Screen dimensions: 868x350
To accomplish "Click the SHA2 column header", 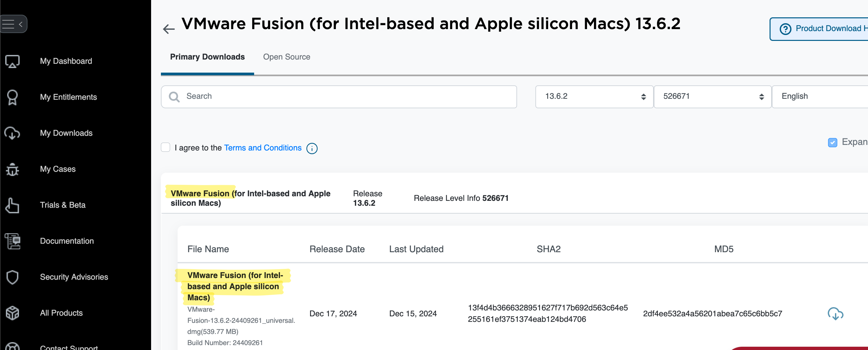I will click(x=548, y=249).
